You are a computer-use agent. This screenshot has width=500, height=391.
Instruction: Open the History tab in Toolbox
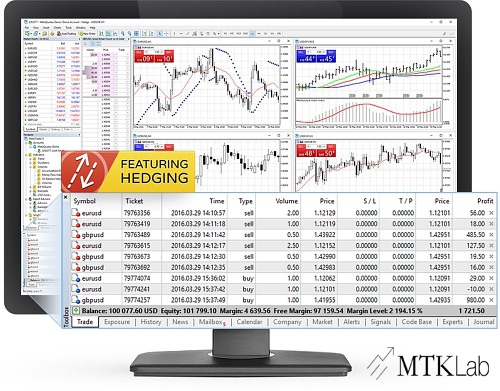tap(151, 322)
